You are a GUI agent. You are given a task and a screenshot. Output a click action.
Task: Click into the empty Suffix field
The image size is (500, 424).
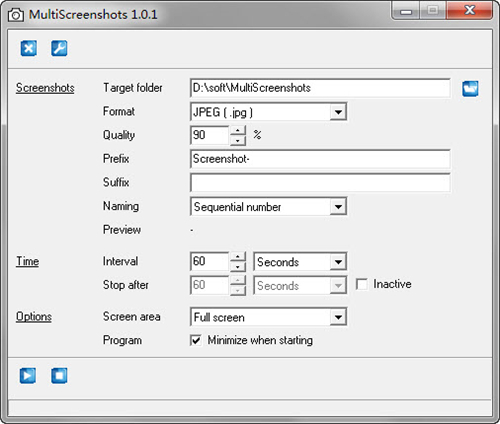click(320, 183)
